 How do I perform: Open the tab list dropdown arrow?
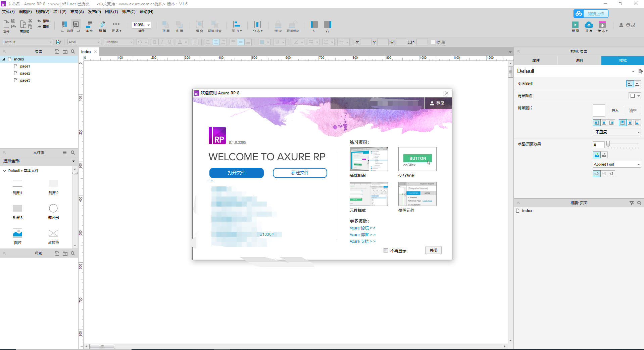coord(510,52)
